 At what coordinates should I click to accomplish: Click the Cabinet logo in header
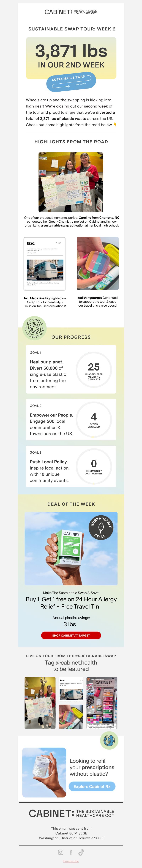tap(71, 12)
